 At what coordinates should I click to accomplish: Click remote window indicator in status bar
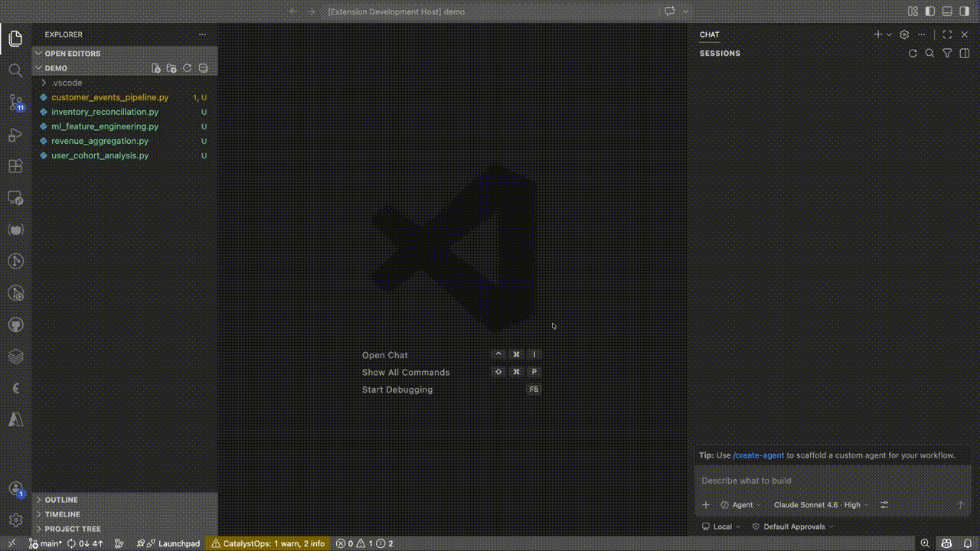click(11, 543)
